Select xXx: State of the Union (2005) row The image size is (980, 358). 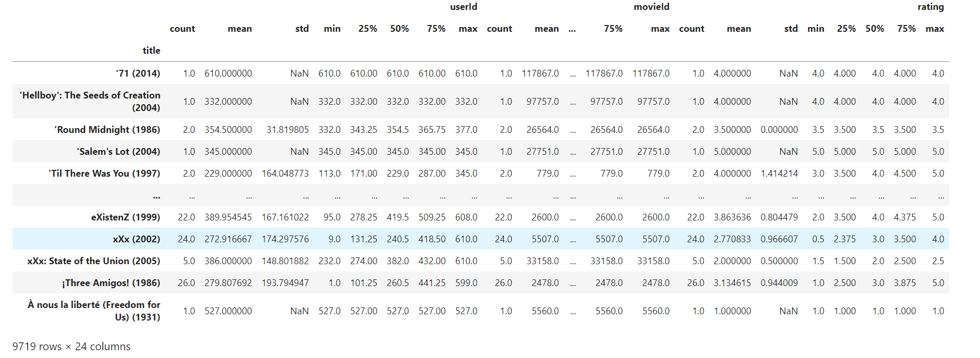[x=480, y=261]
